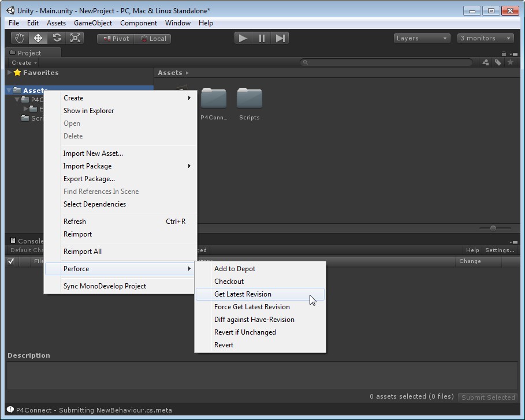525x420 pixels.
Task: Open the Window menu
Action: click(178, 22)
